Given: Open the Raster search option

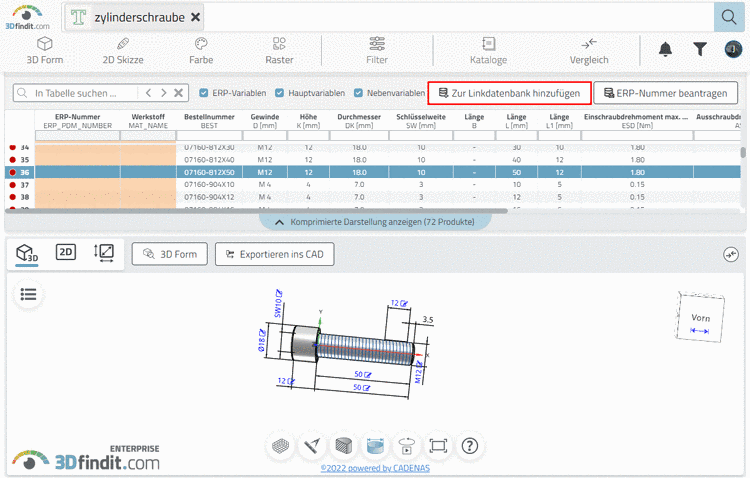Looking at the screenshot, I should (279, 50).
